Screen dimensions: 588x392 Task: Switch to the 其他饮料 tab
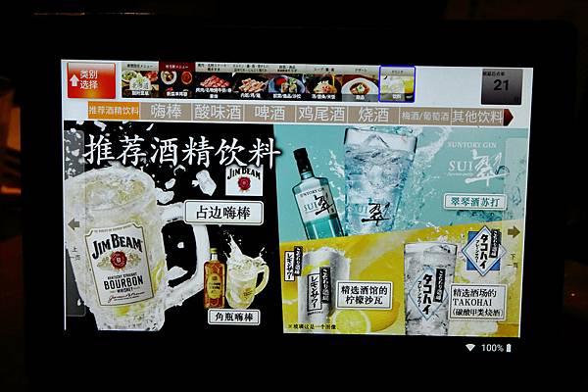[476, 117]
